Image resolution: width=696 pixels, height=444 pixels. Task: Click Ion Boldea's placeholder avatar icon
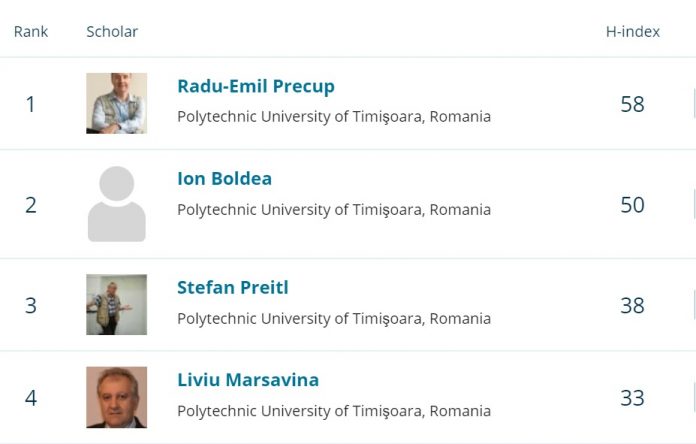[x=116, y=204]
